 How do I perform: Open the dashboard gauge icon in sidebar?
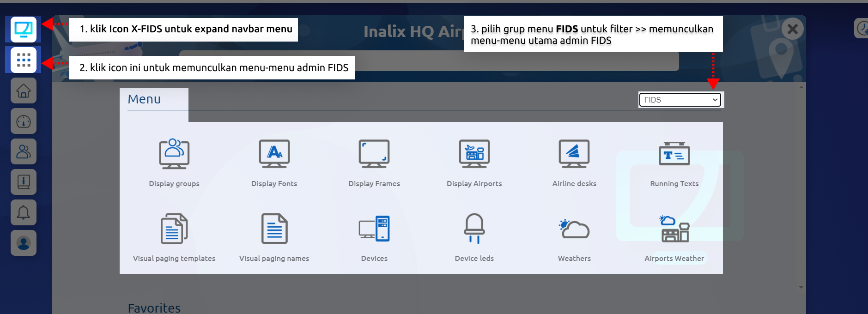coord(24,121)
